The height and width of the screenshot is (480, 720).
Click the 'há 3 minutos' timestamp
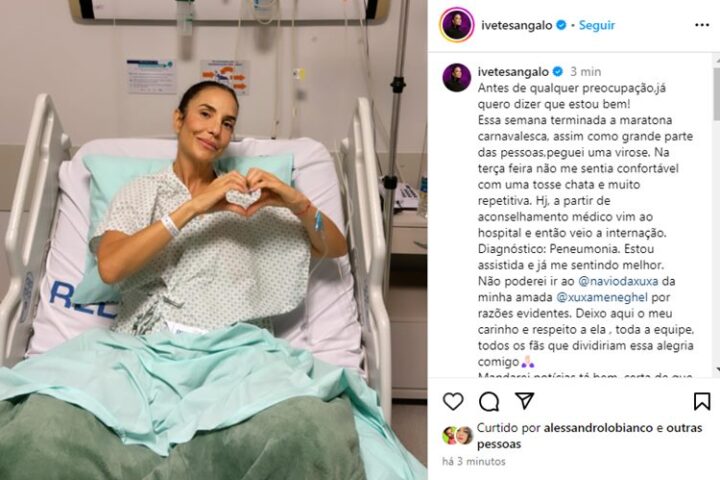[x=473, y=461]
